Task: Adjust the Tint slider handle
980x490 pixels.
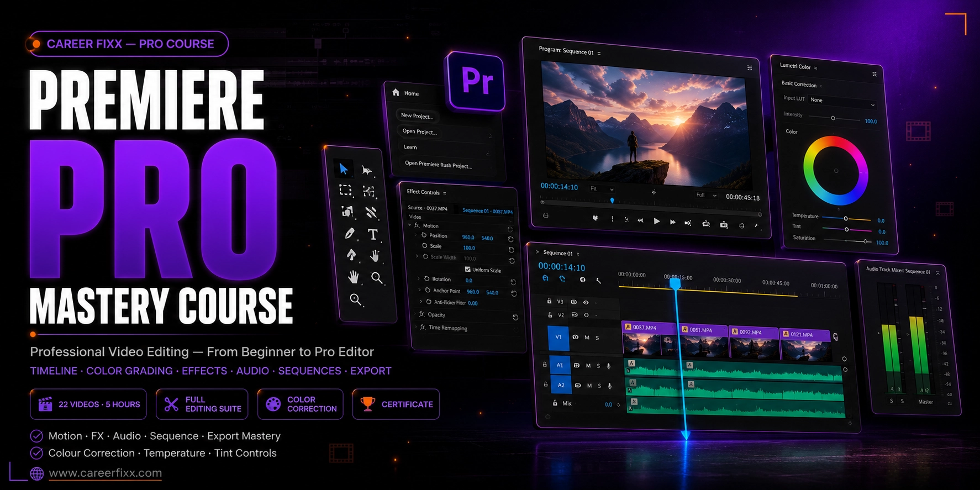Action: pos(846,229)
